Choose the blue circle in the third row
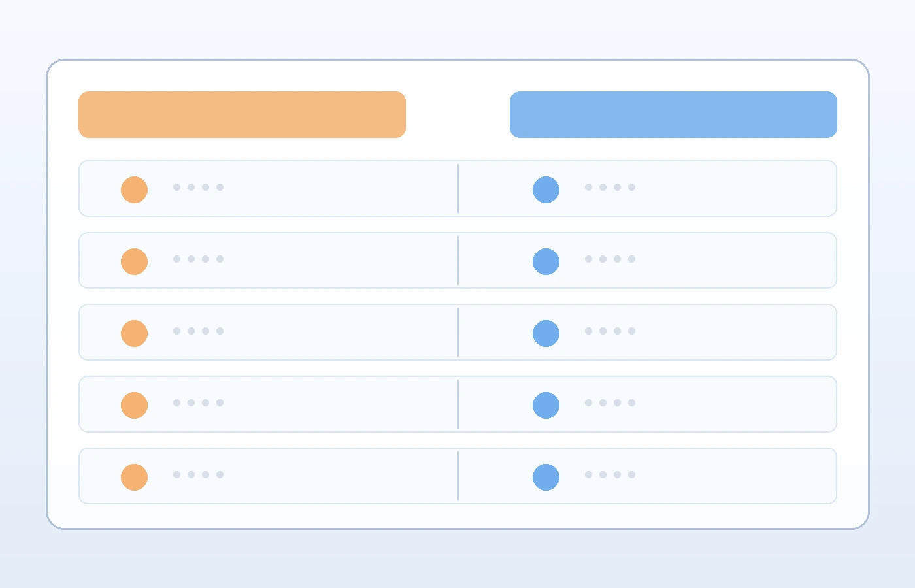The image size is (915, 588). (546, 333)
